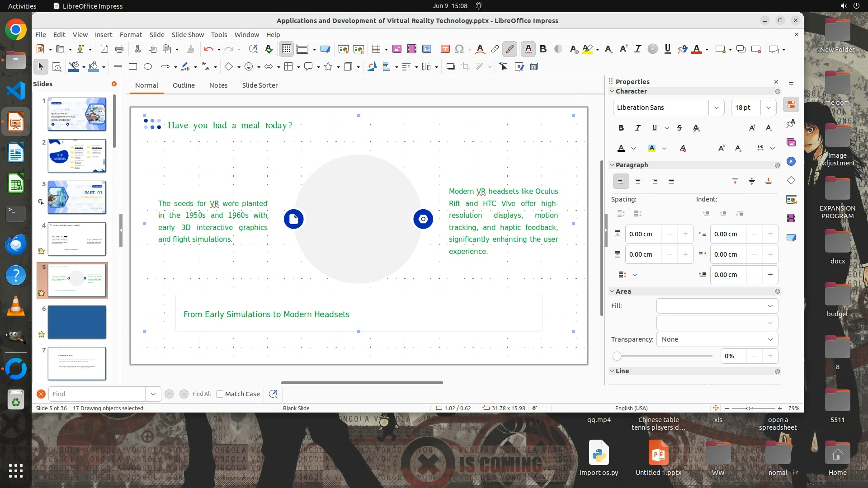Click the Print icon in toolbar
This screenshot has height=488, width=868.
coord(119,49)
